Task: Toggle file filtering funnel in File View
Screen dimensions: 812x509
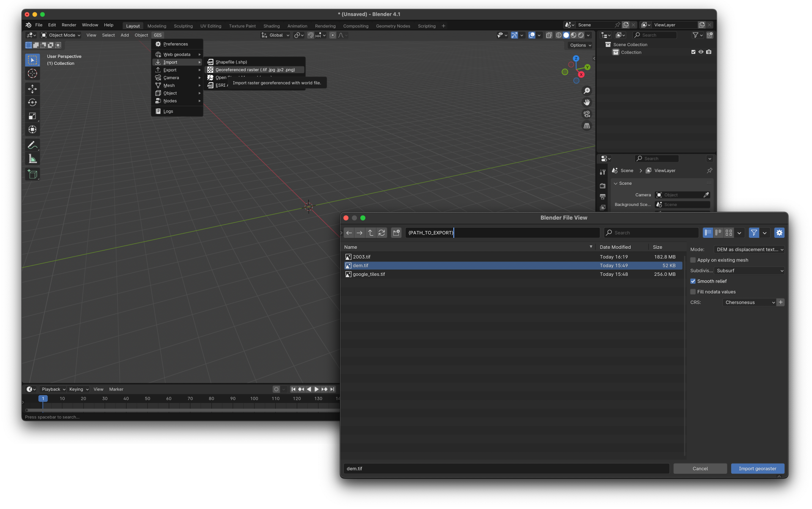Action: click(x=754, y=233)
